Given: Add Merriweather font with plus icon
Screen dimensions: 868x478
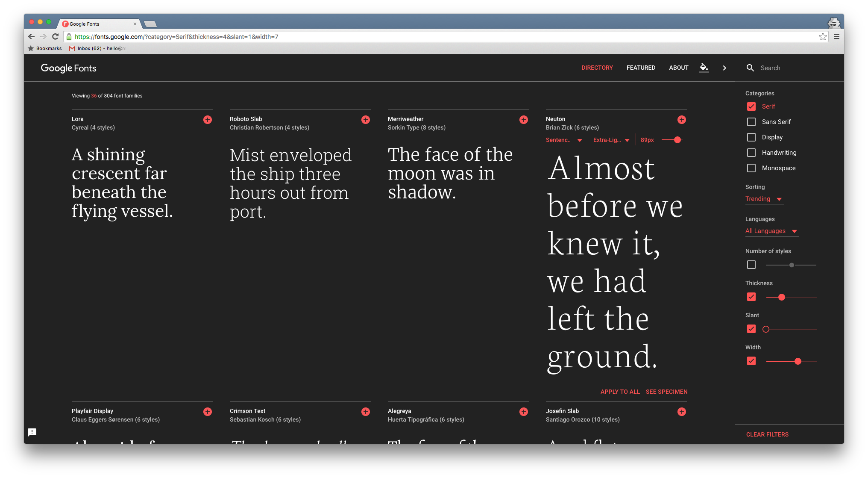Looking at the screenshot, I should pos(524,120).
